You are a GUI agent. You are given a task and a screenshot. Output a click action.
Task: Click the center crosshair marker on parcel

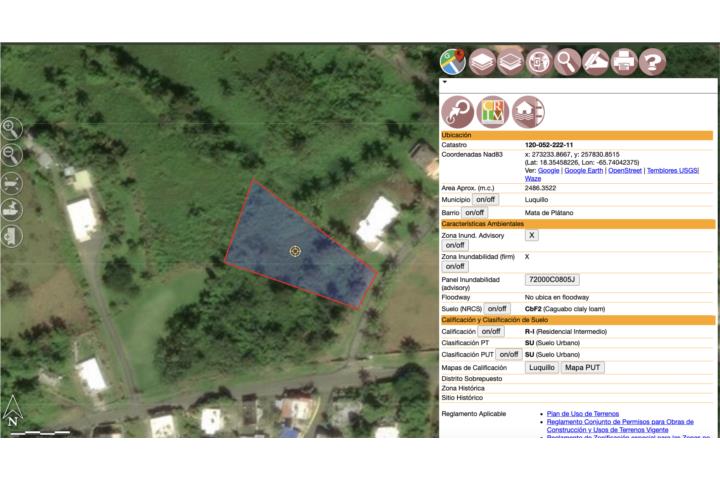click(295, 250)
